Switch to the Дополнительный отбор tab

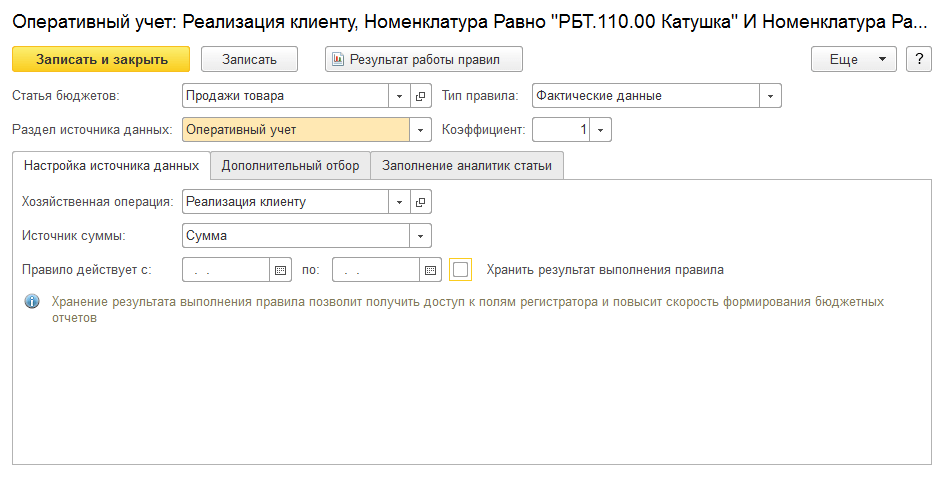(x=290, y=166)
